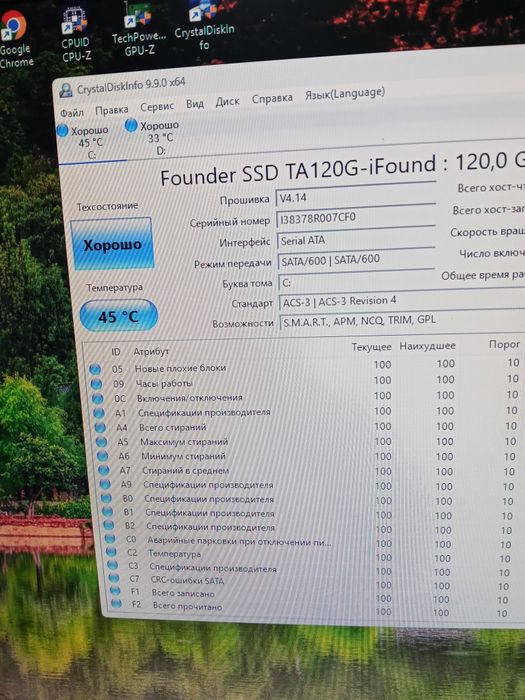
Task: Open the Язык(Language) menu
Action: (345, 93)
